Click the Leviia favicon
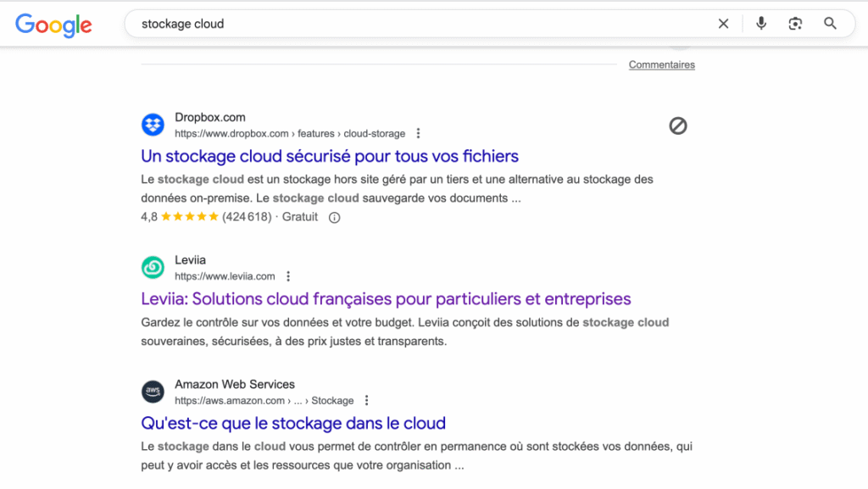The width and height of the screenshot is (868, 489). coord(153,267)
